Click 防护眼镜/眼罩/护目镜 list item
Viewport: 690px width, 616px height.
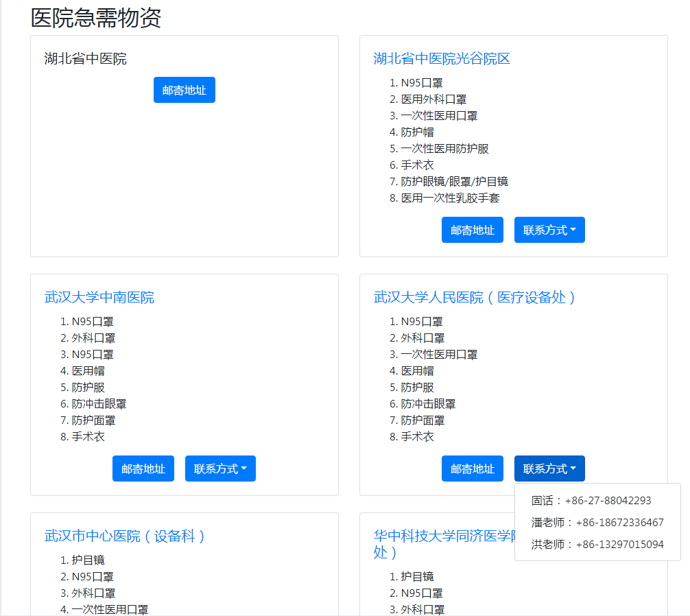(454, 181)
